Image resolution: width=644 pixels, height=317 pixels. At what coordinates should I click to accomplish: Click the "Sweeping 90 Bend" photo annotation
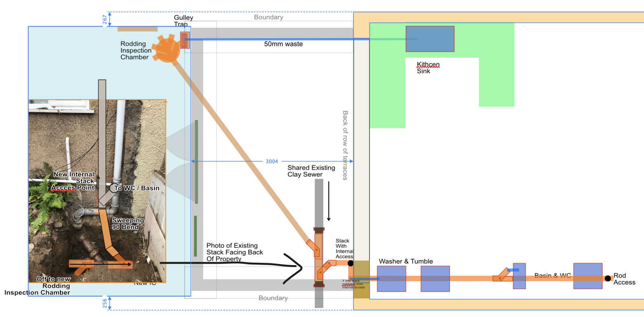click(x=128, y=224)
